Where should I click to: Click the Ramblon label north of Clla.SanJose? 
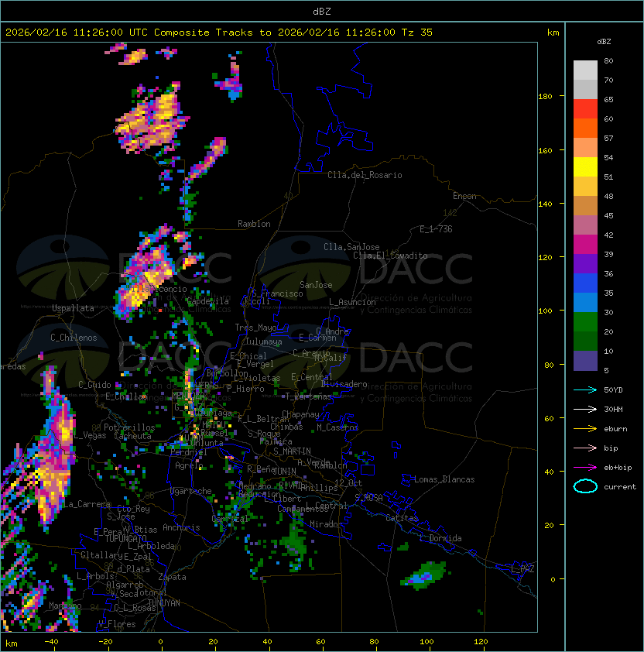click(x=254, y=224)
